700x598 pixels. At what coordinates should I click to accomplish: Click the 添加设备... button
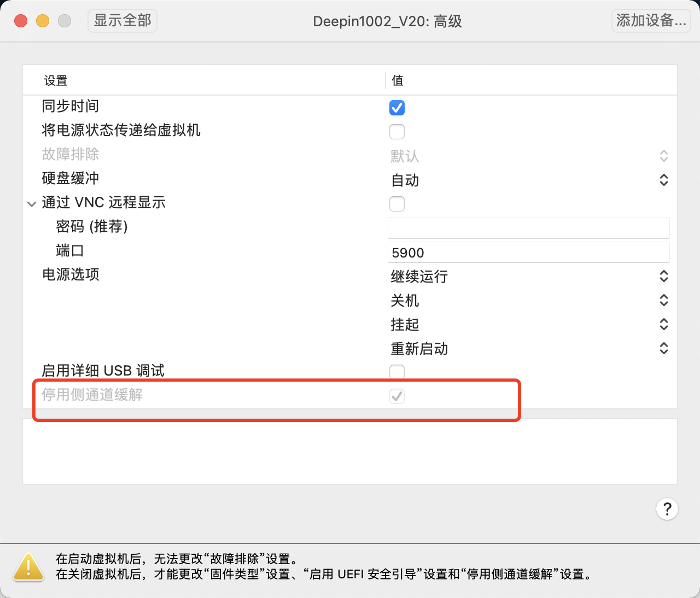pyautogui.click(x=651, y=21)
